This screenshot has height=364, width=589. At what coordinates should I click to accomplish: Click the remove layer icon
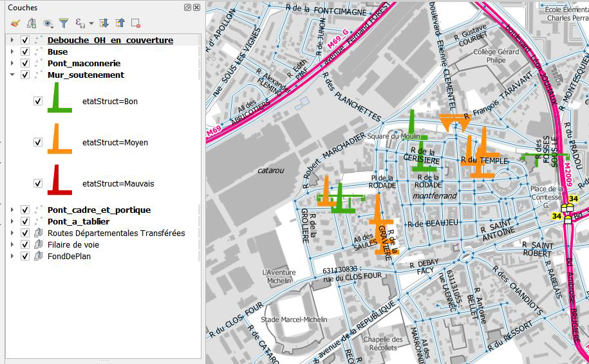pos(136,23)
